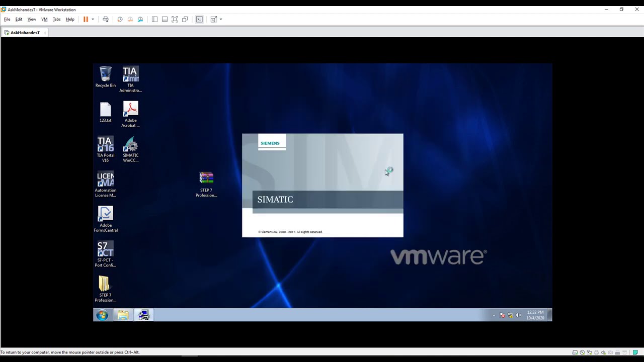Click the volume speaker tray icon
This screenshot has height=362, width=644.
tap(518, 315)
